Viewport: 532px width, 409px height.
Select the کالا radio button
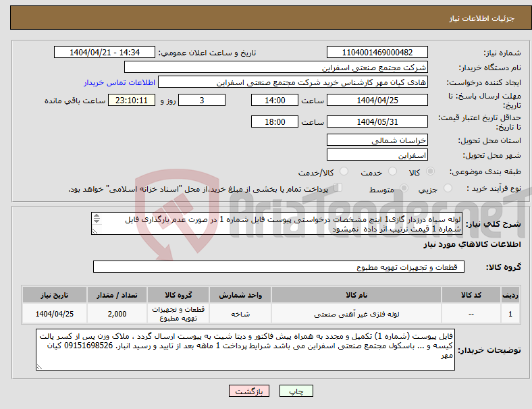(x=430, y=171)
